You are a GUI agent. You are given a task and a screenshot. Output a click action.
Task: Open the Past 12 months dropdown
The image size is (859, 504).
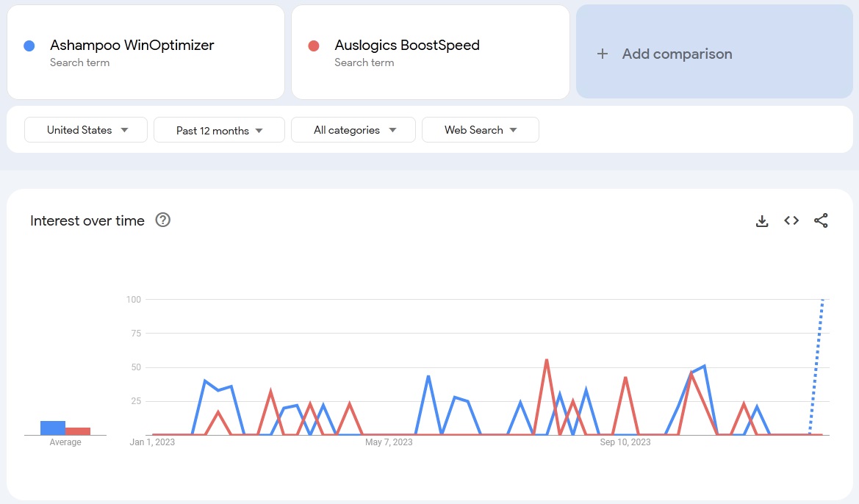coord(219,130)
